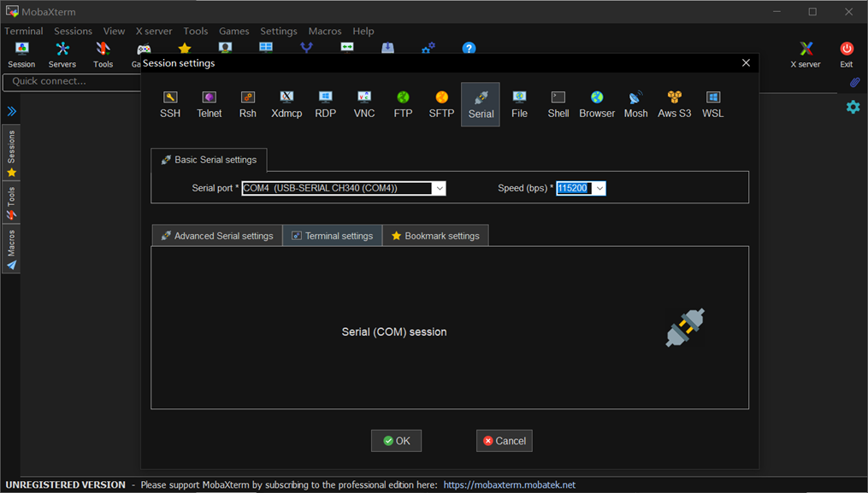Open the Sessions side tab
Image resolution: width=868 pixels, height=493 pixels.
click(x=11, y=153)
